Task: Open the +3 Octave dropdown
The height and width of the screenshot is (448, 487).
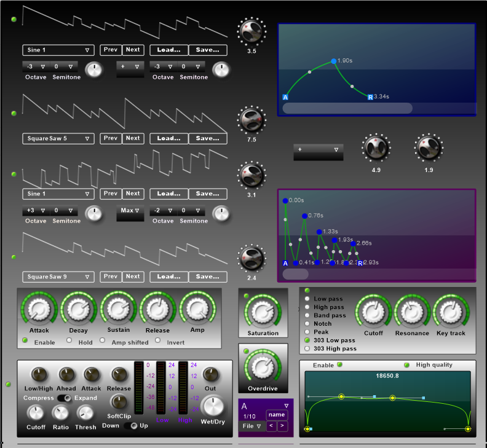Action: coord(36,211)
